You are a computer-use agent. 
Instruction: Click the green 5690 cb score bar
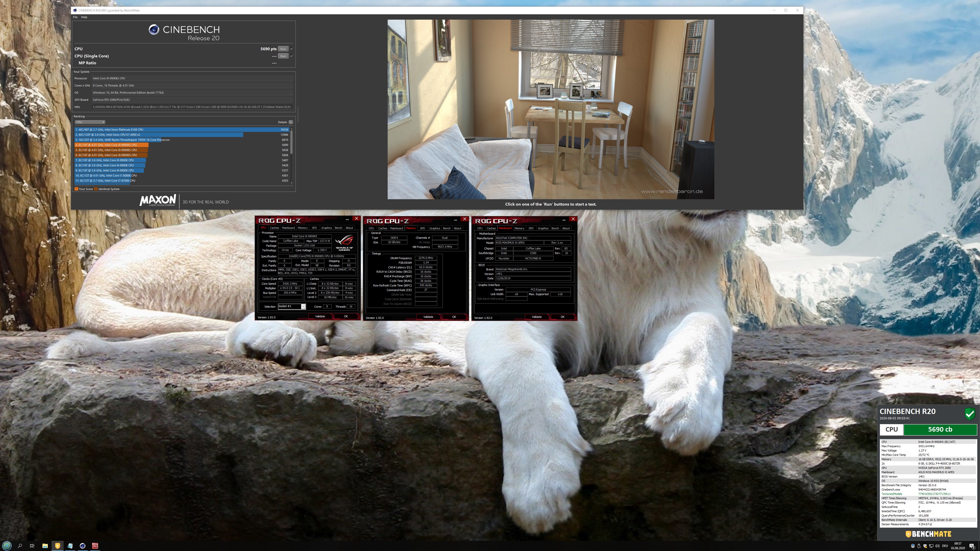(x=940, y=429)
